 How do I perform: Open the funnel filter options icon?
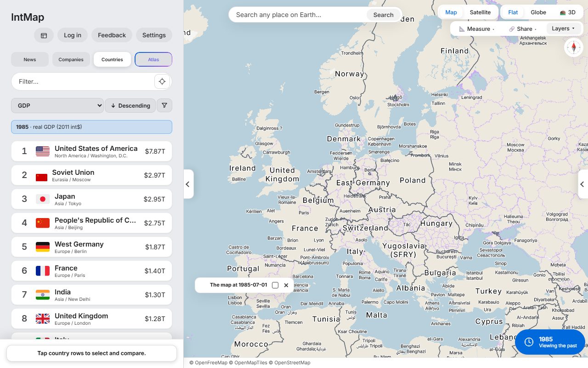point(164,105)
